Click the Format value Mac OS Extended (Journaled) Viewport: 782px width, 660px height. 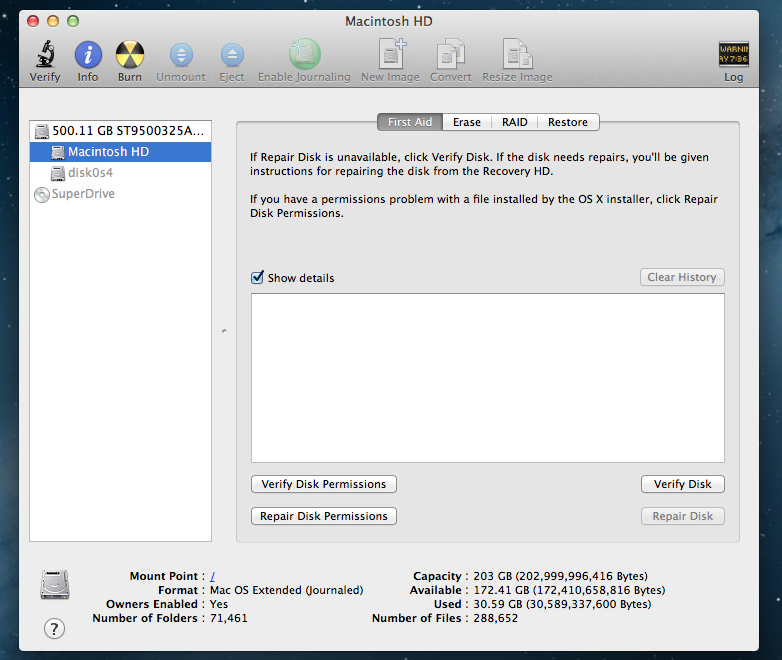click(287, 590)
